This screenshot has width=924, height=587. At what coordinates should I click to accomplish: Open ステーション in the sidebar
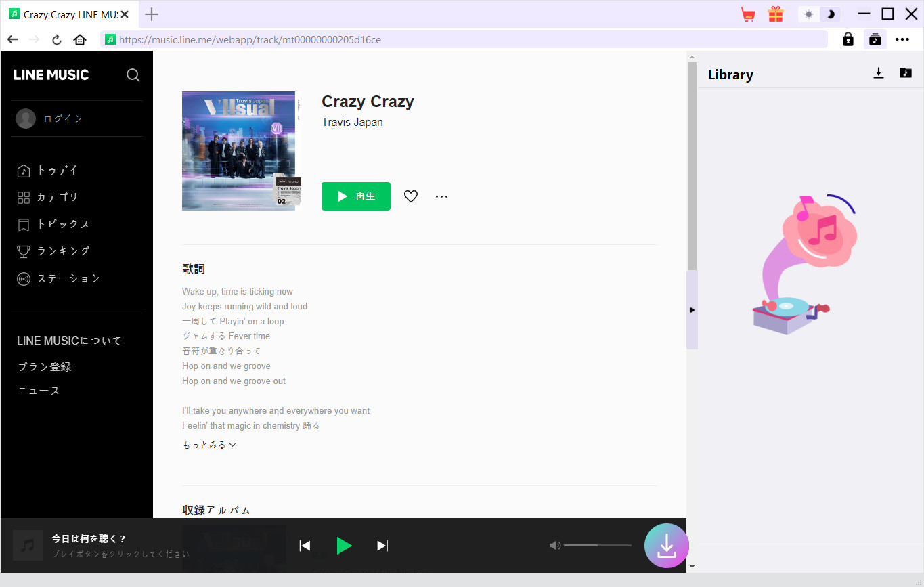(58, 278)
